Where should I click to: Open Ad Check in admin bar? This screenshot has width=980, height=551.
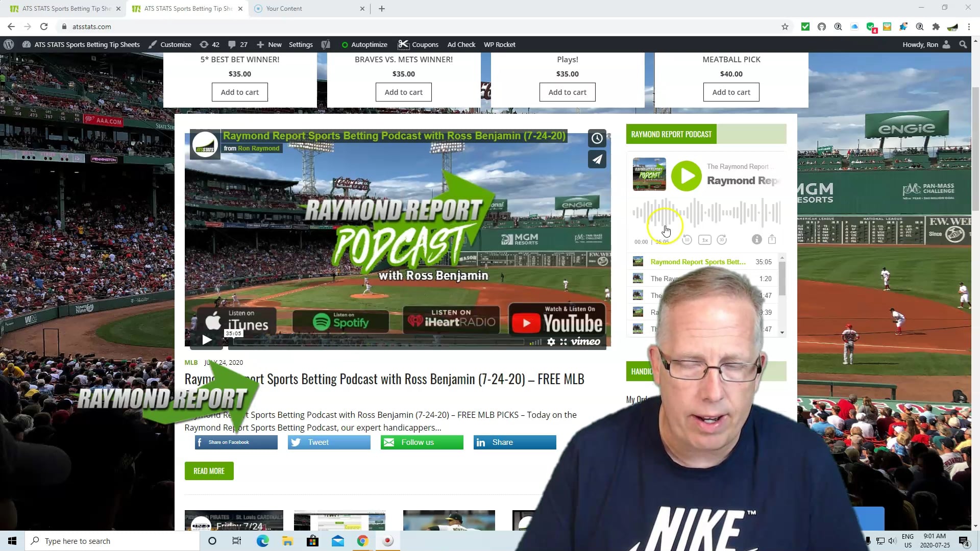461,44
